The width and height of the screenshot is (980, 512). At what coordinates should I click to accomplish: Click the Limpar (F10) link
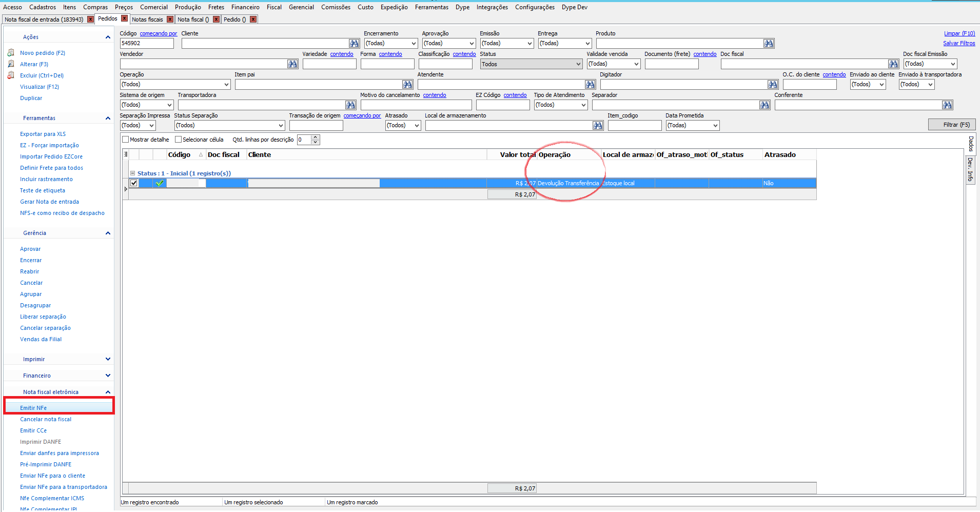click(959, 33)
